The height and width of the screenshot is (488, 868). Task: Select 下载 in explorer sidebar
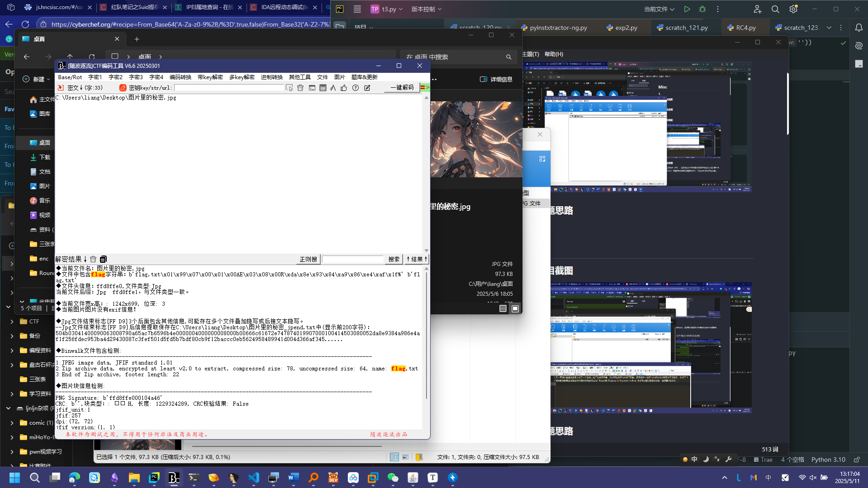[x=40, y=157]
